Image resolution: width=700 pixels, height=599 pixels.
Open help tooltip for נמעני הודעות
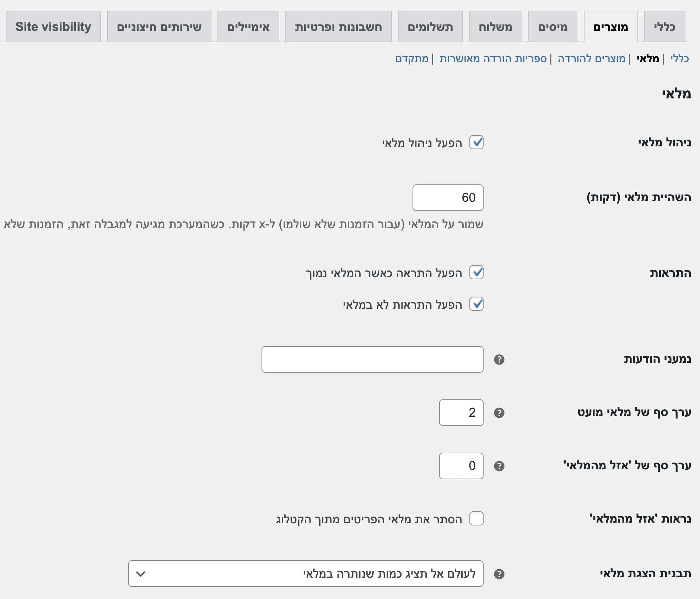point(499,360)
